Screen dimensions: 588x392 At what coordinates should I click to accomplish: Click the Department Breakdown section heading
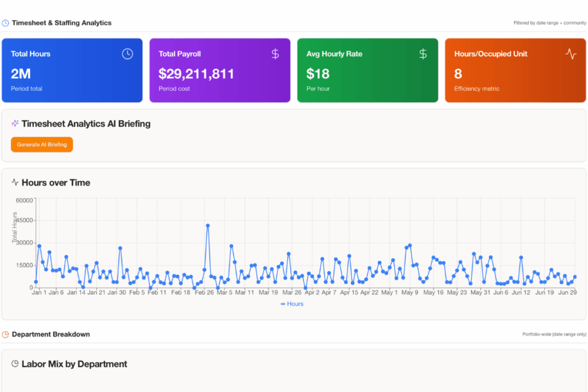tap(51, 335)
